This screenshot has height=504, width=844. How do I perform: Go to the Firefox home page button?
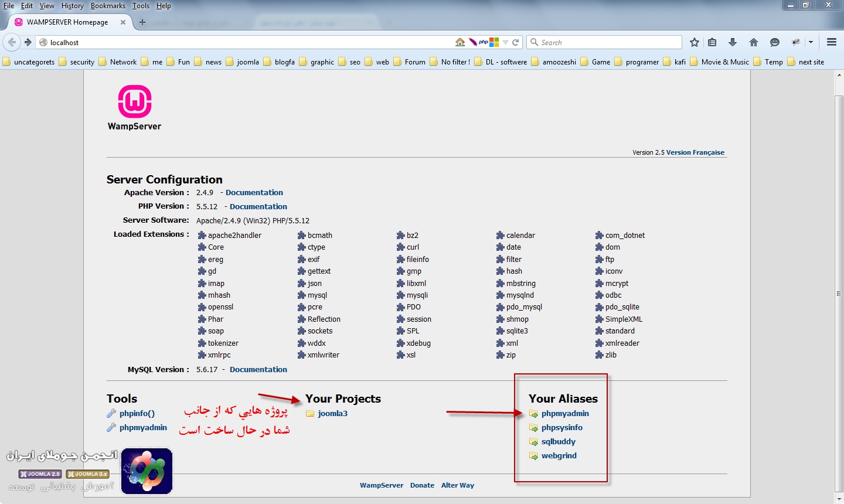[x=754, y=42]
